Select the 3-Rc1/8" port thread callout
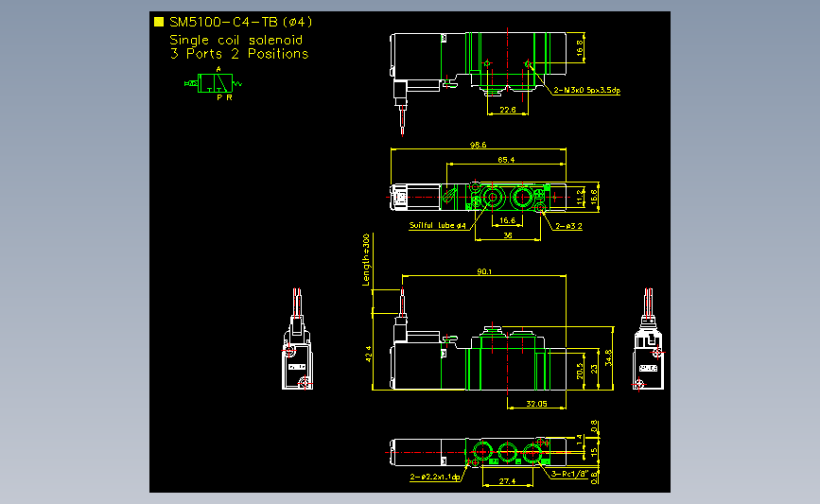Viewport: 820px width, 504px height. 570,474
